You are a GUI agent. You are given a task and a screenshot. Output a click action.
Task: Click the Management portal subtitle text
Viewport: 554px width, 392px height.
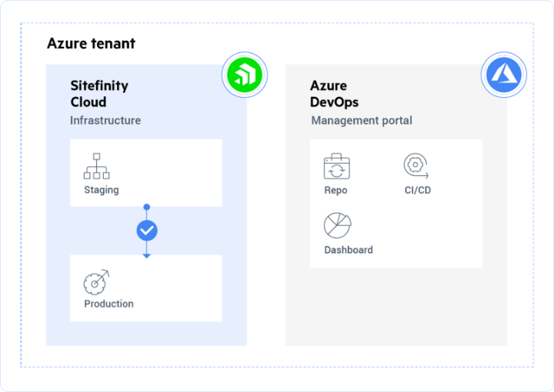(362, 121)
